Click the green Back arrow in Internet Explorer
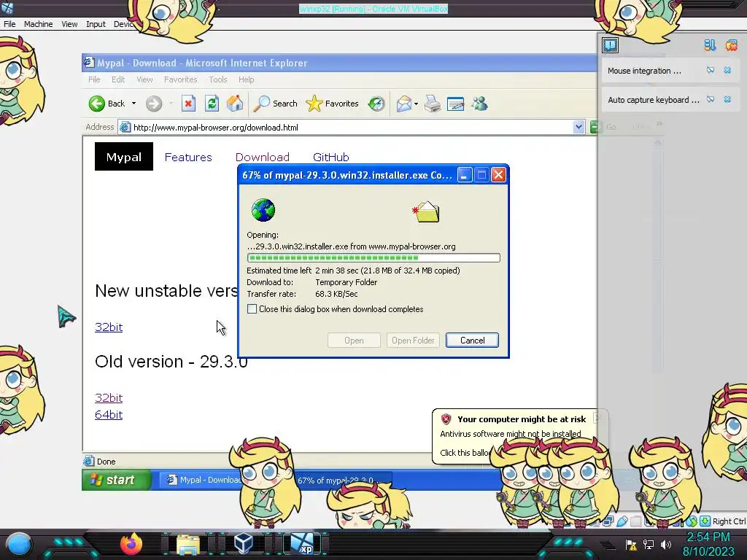This screenshot has width=747, height=560. (x=97, y=104)
